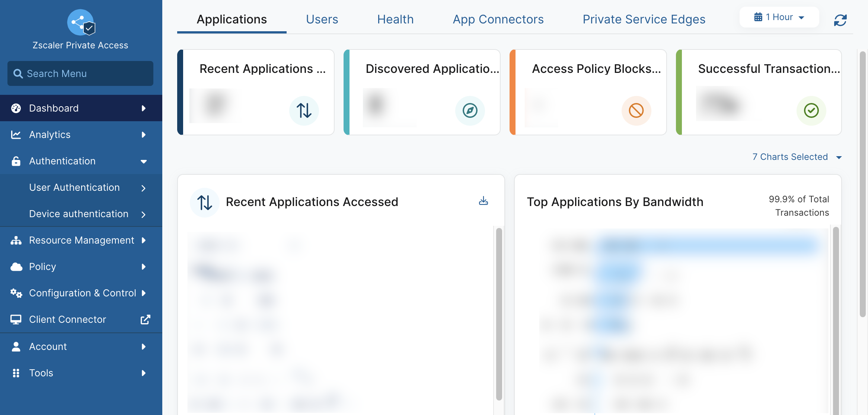The image size is (868, 415).
Task: Select Account in the sidebar
Action: click(81, 347)
